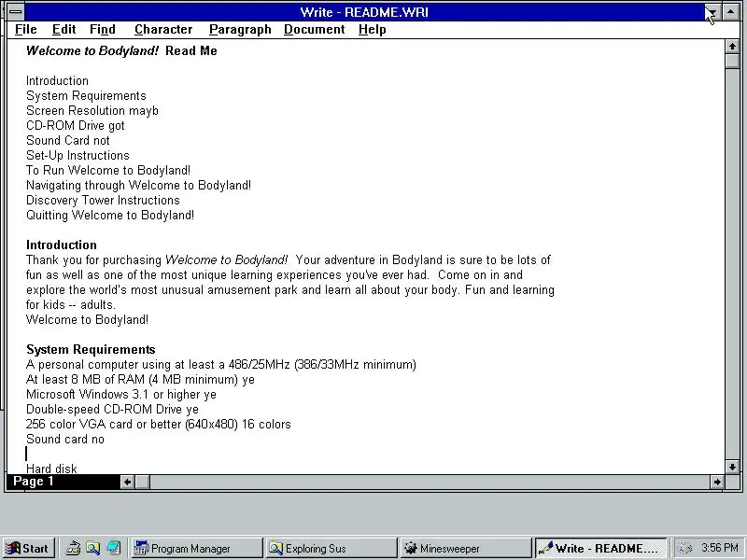The height and width of the screenshot is (560, 747).
Task: Click the 'Sound card no' line
Action: tap(64, 439)
